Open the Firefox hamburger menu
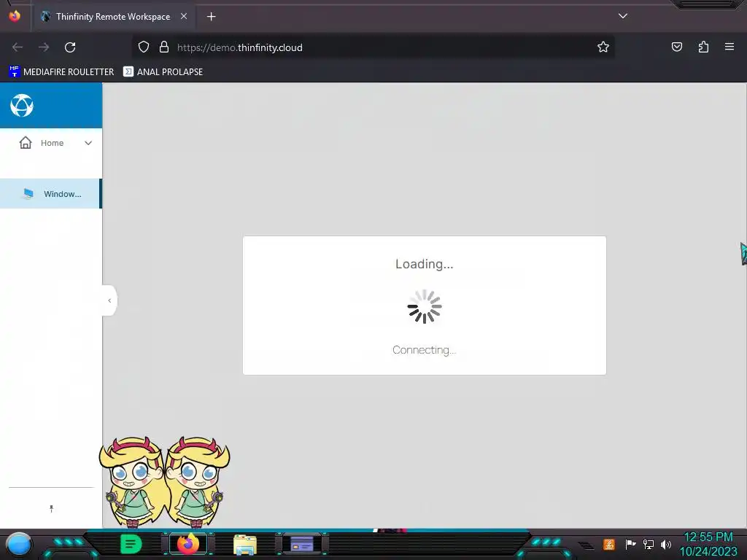 pos(729,47)
